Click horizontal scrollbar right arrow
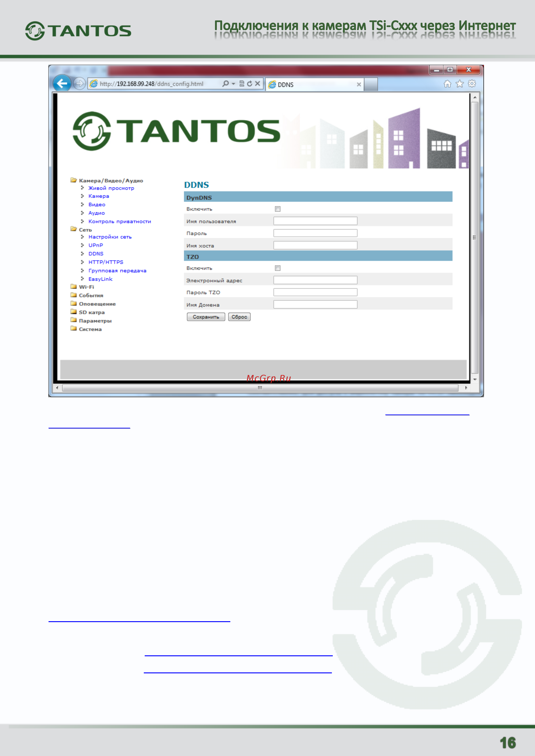The width and height of the screenshot is (535, 756). tap(466, 388)
